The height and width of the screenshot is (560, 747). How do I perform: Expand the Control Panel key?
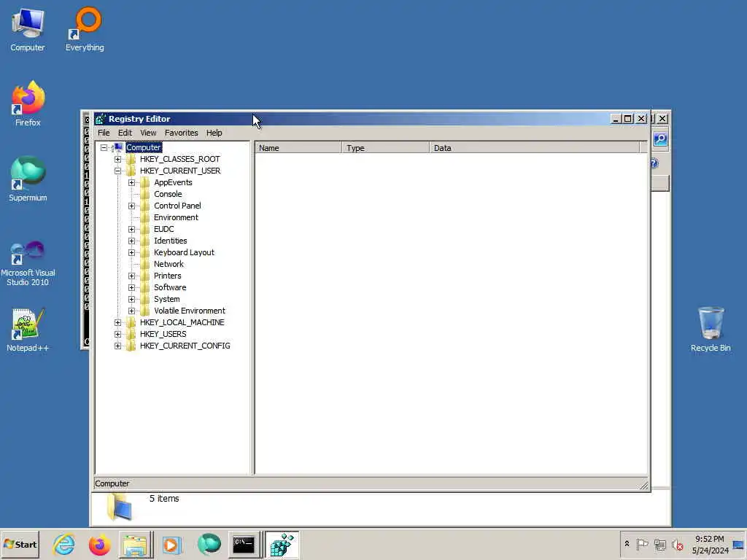tap(131, 206)
